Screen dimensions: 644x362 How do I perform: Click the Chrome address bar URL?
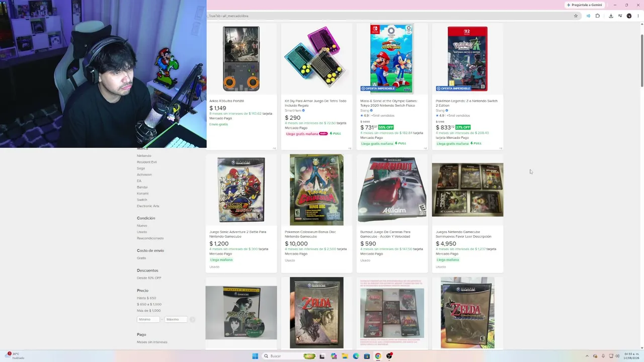pyautogui.click(x=228, y=16)
